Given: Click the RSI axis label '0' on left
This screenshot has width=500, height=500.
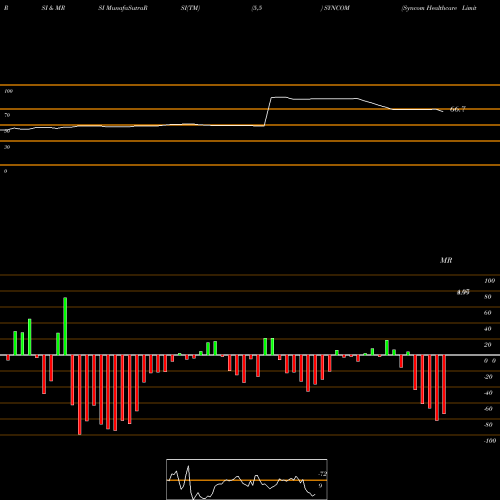Looking at the screenshot, I should coord(5,171).
